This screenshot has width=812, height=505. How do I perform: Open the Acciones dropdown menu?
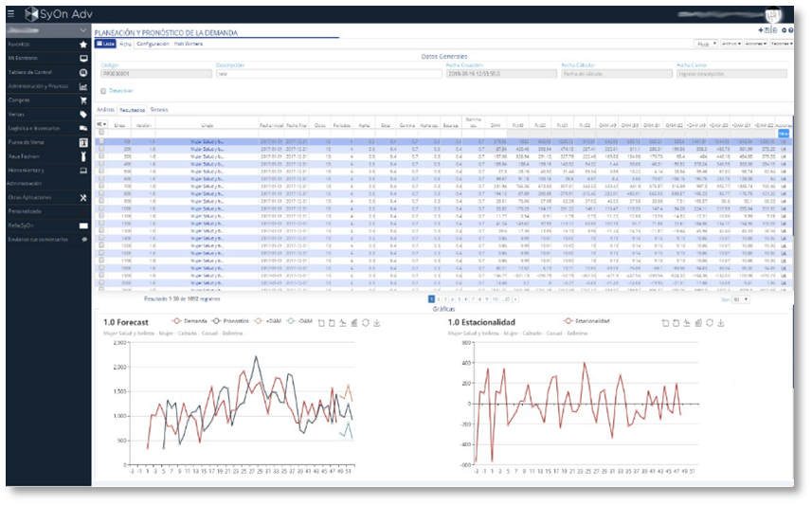click(x=755, y=44)
